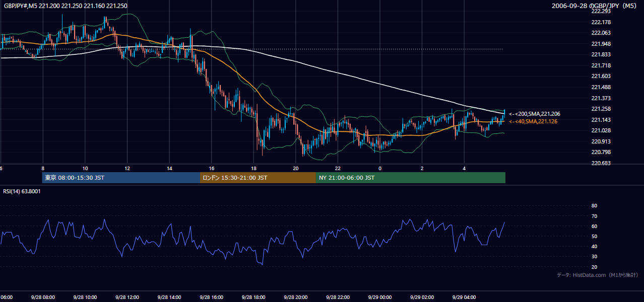Viewport: 644px width, 302px height.
Task: Click the 221.143 price axis label
Action: (x=601, y=120)
